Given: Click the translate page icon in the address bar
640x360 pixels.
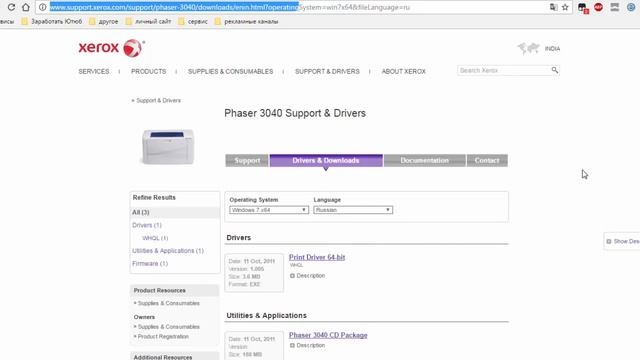Looking at the screenshot, I should (x=553, y=7).
